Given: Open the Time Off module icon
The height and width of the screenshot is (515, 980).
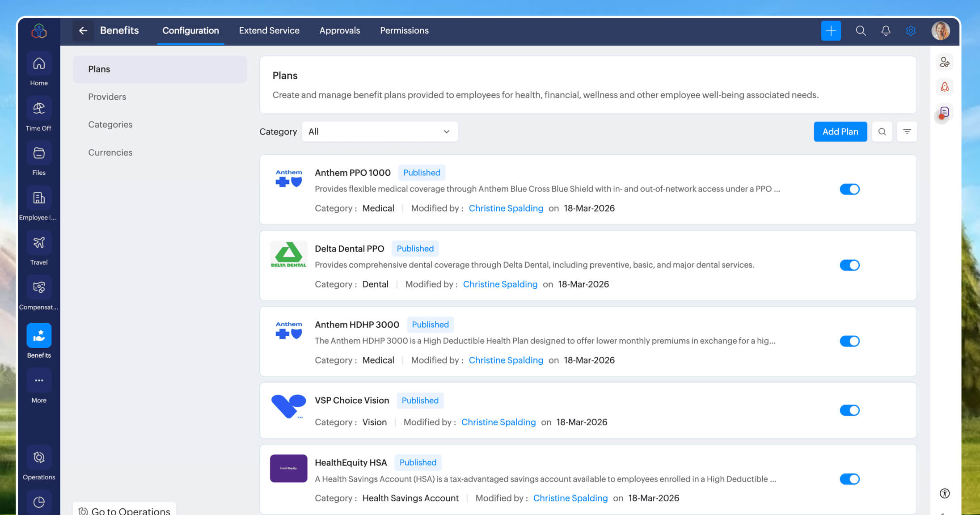Looking at the screenshot, I should (x=39, y=108).
